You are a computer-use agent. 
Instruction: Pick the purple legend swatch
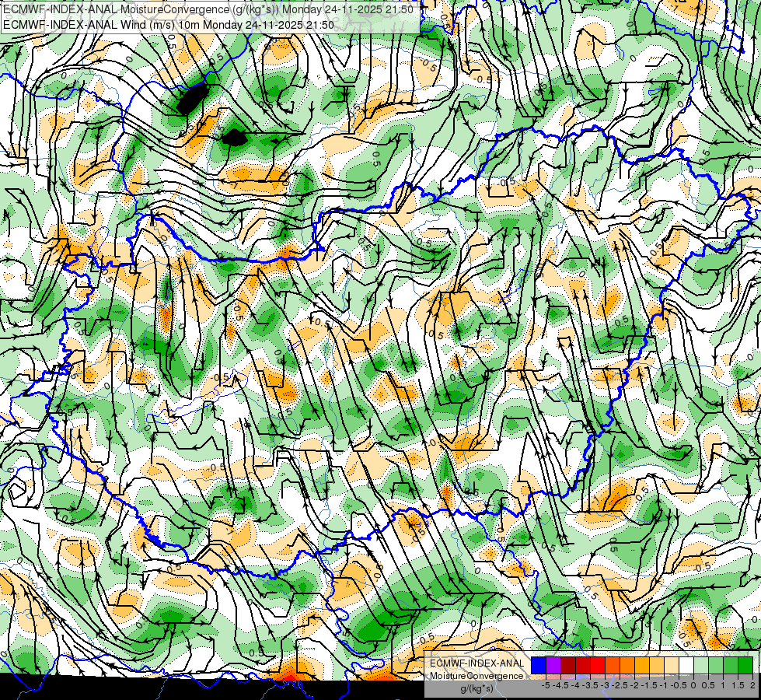click(x=553, y=666)
